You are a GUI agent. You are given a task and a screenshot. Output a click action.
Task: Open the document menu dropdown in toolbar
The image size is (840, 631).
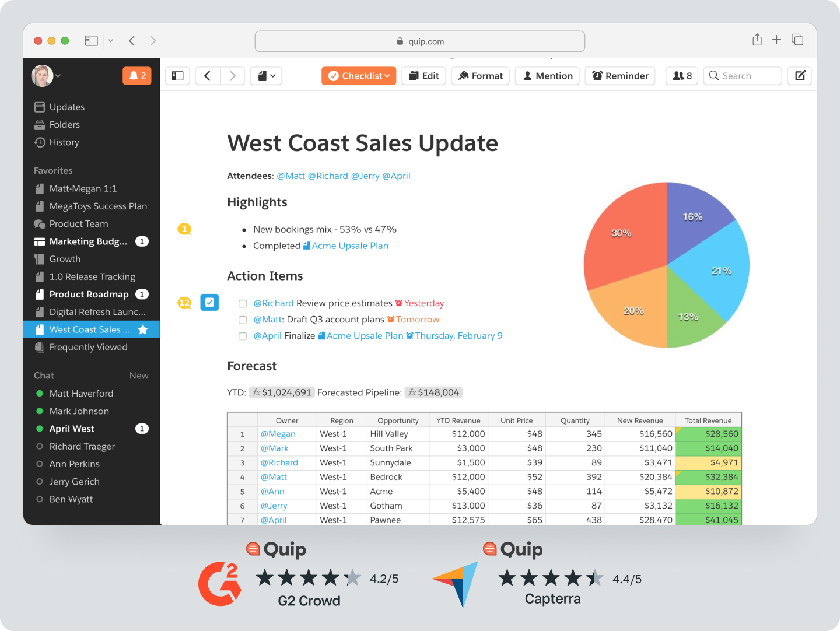(267, 76)
